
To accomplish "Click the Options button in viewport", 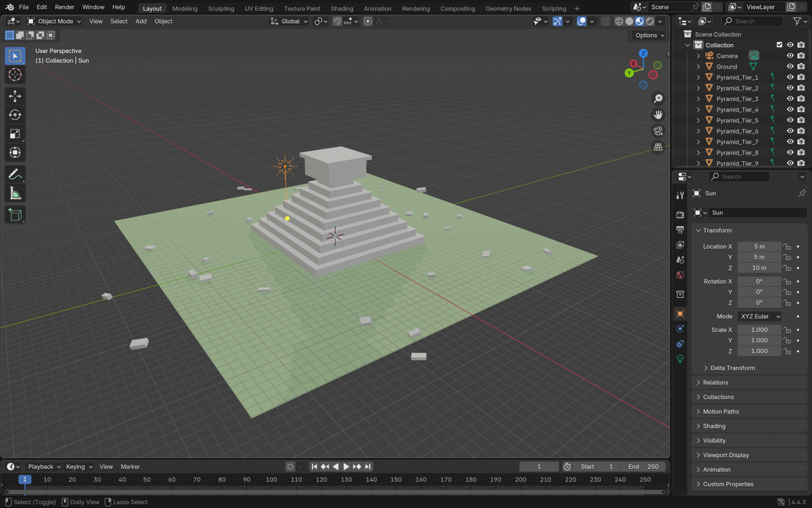I will [x=649, y=35].
